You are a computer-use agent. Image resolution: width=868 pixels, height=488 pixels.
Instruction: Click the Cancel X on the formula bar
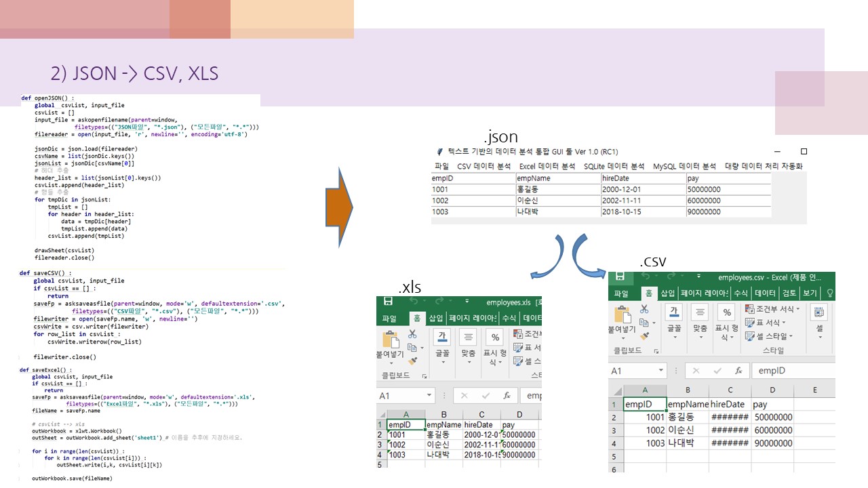click(696, 370)
